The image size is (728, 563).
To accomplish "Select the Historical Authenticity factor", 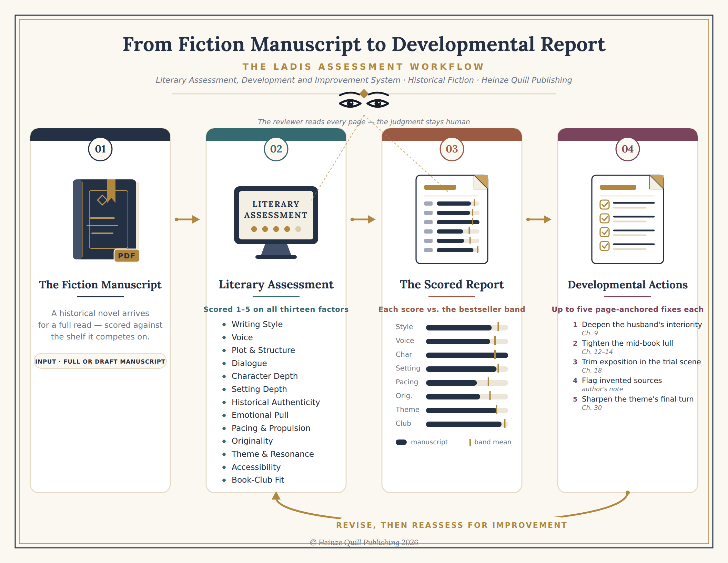I will [x=276, y=402].
